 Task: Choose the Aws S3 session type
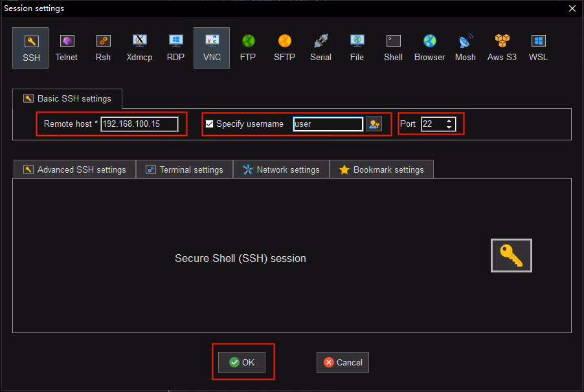coord(502,48)
